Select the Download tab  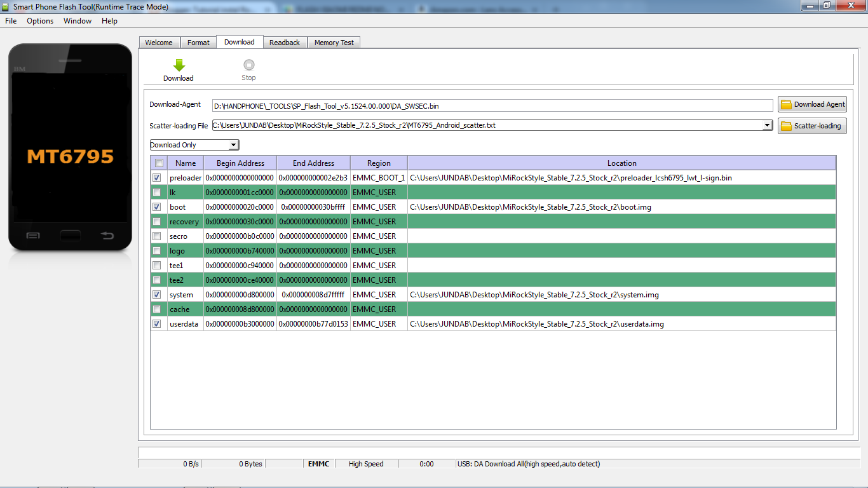pos(240,42)
